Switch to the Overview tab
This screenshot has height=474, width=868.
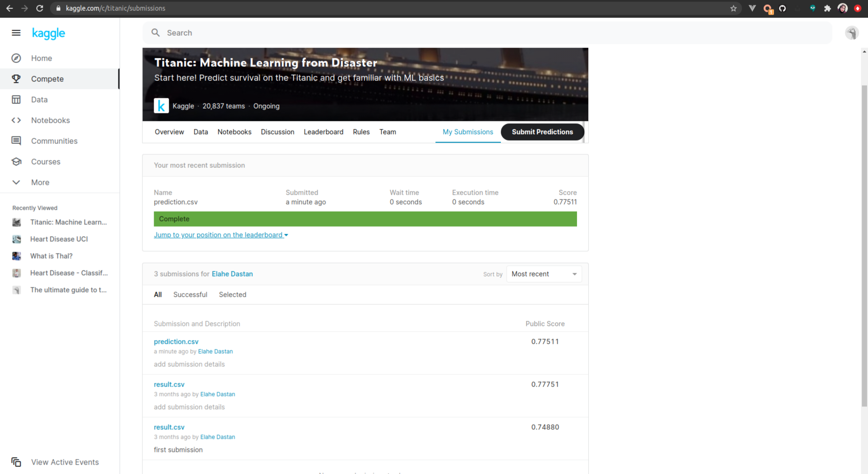[169, 132]
